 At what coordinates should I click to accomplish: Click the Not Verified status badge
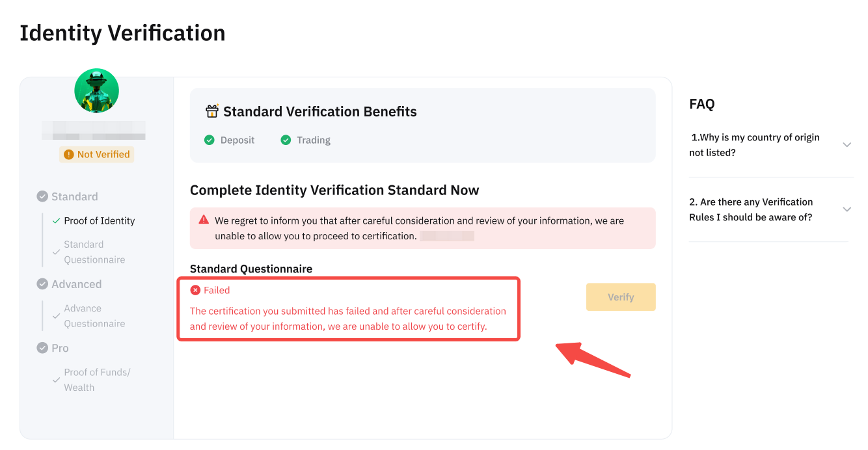[x=97, y=155]
